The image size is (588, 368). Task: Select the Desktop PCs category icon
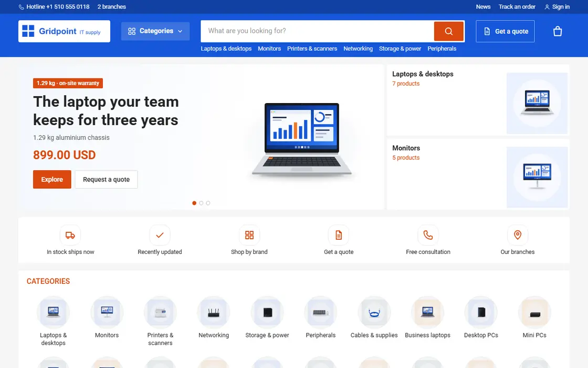tap(481, 312)
